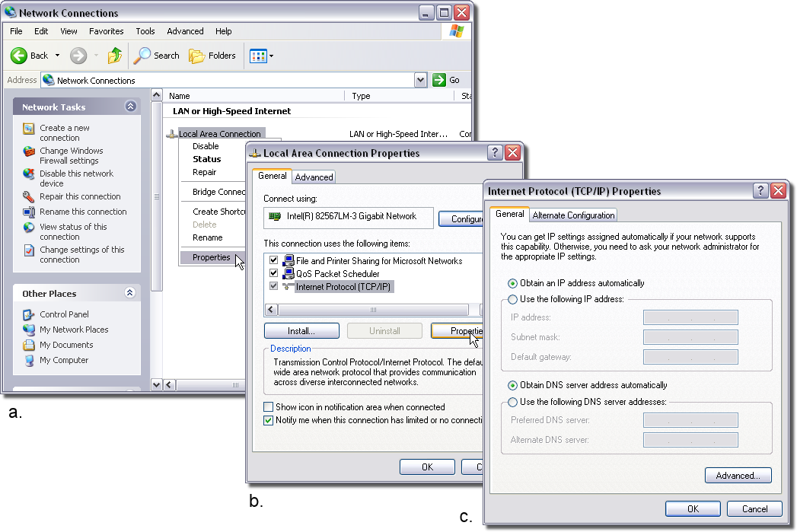This screenshot has height=532, width=797.
Task: Select Use the following DNS server addresses
Action: [x=512, y=402]
